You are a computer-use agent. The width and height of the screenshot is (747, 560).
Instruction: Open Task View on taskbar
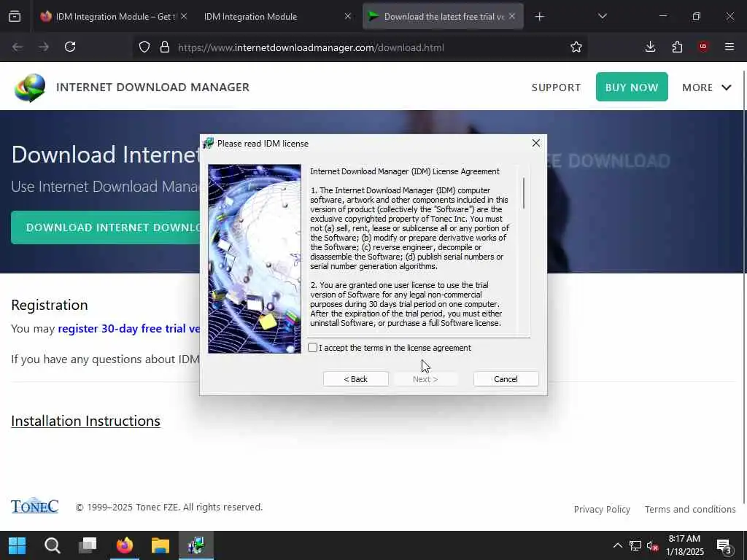click(88, 545)
